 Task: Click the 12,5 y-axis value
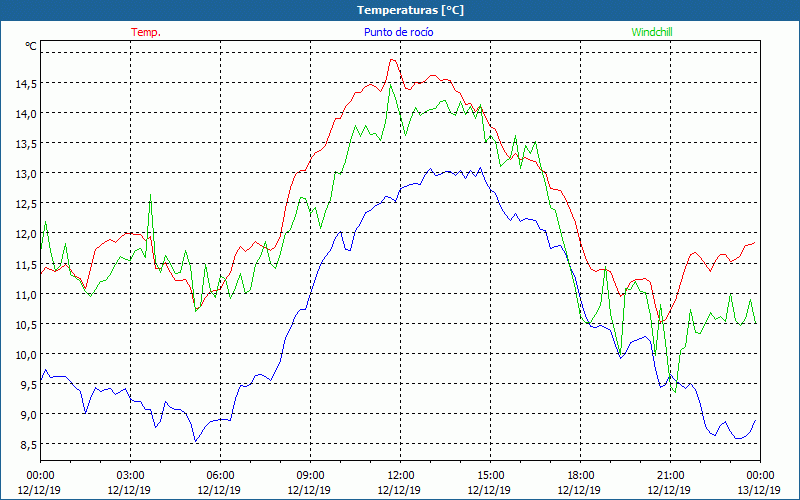point(26,205)
